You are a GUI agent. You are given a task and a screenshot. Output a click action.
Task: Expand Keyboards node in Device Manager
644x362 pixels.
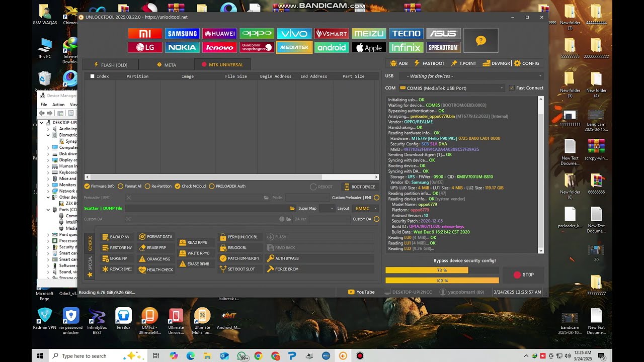(x=48, y=172)
